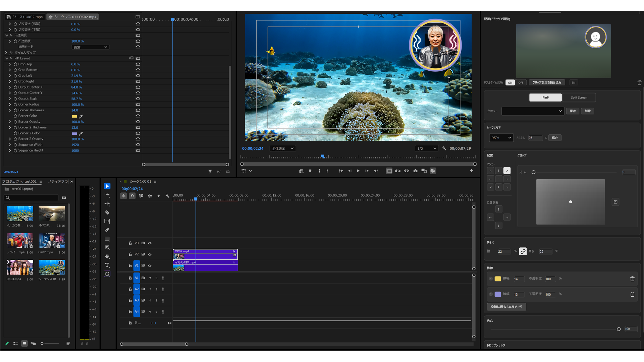Select the Hand tool
This screenshot has width=644, height=362.
pyautogui.click(x=107, y=256)
